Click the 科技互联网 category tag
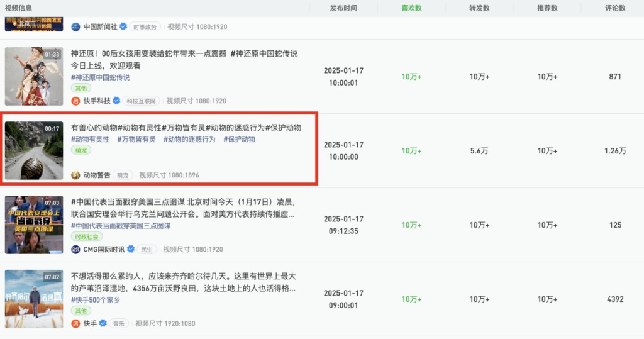The height and width of the screenshot is (339, 644). click(142, 101)
